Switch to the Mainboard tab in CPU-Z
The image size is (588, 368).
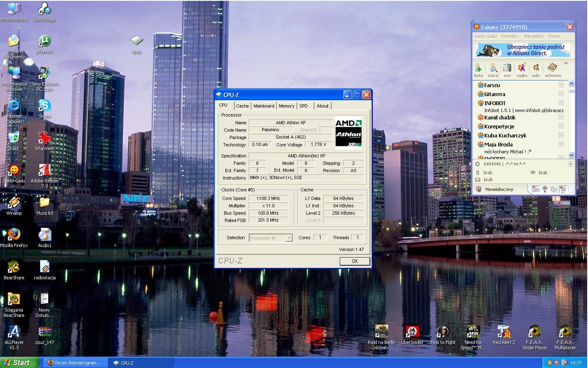(x=264, y=106)
